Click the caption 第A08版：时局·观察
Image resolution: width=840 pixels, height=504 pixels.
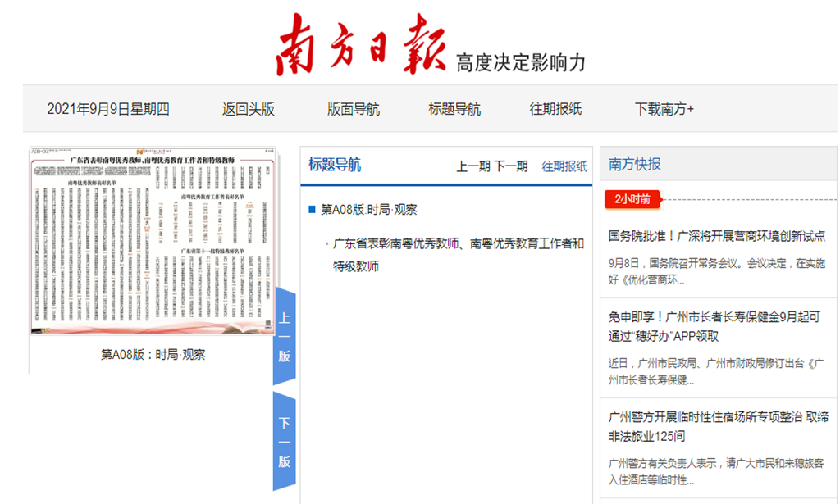click(x=153, y=355)
